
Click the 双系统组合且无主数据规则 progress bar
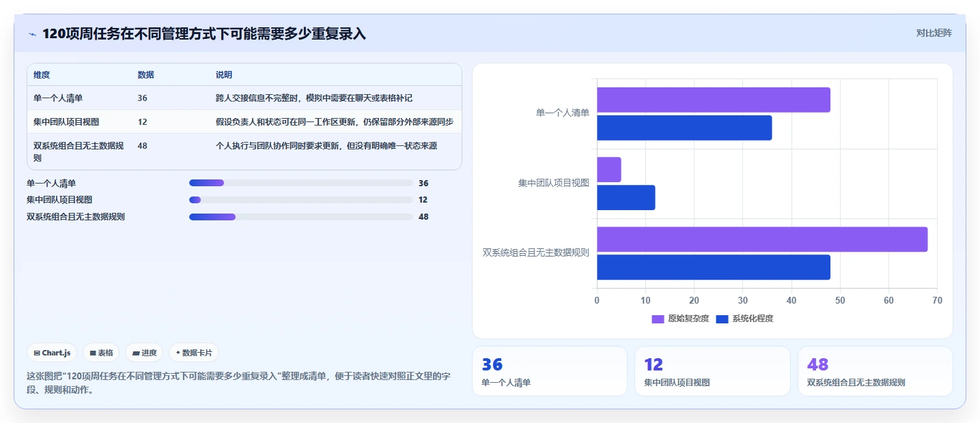coord(300,217)
